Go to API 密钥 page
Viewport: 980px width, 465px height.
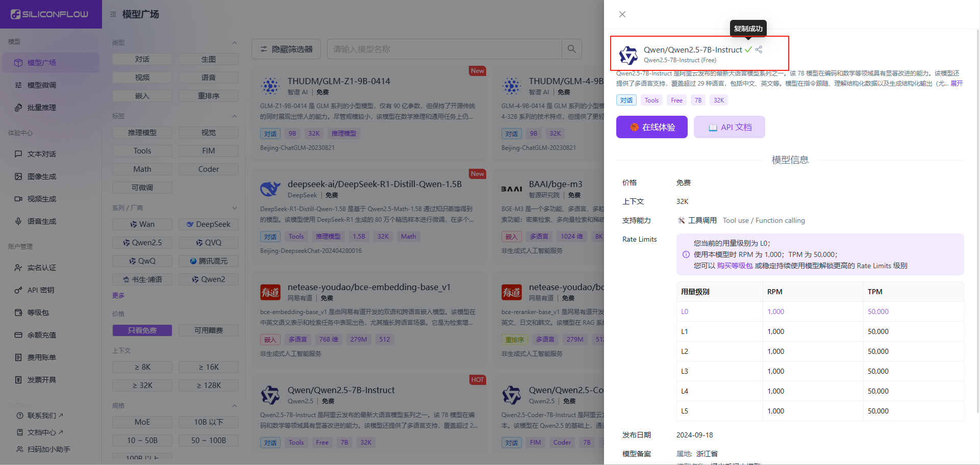(x=40, y=290)
